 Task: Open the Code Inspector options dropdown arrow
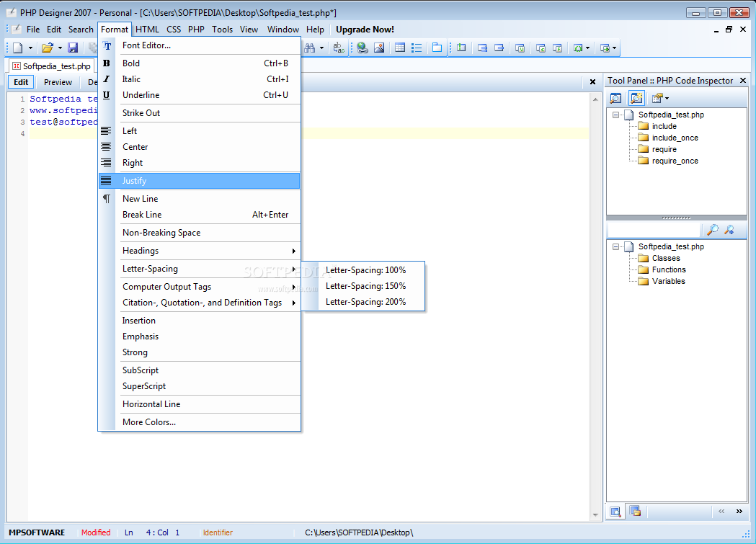(667, 98)
